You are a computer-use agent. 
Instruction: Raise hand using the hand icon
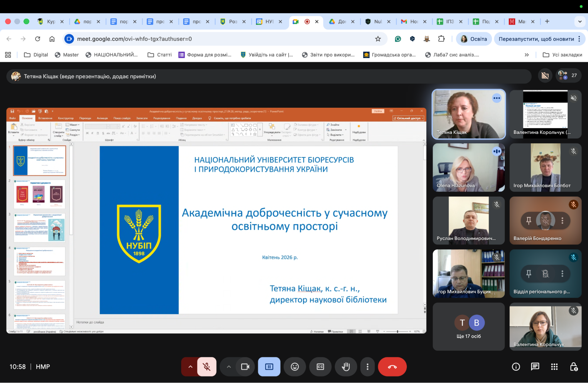(x=346, y=367)
